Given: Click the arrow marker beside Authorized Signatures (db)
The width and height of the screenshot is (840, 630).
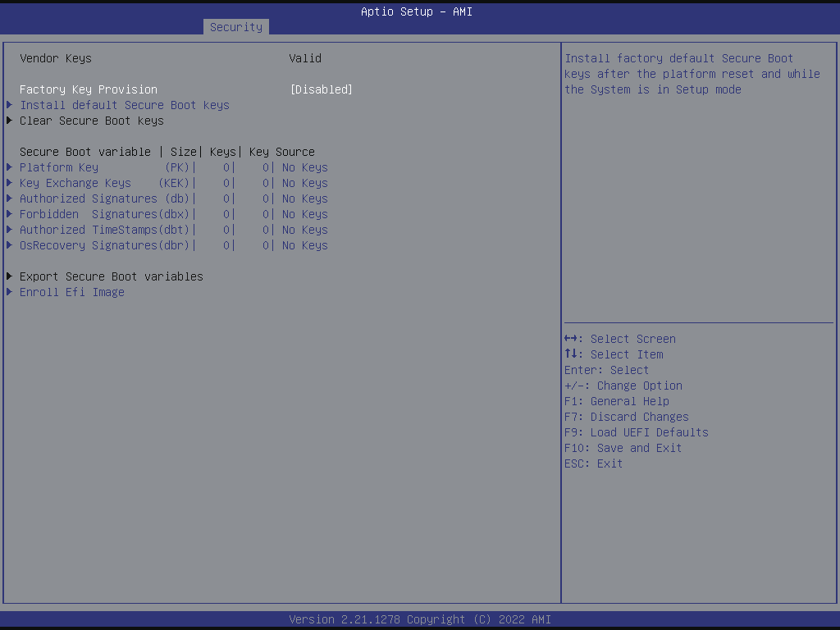Looking at the screenshot, I should point(10,199).
